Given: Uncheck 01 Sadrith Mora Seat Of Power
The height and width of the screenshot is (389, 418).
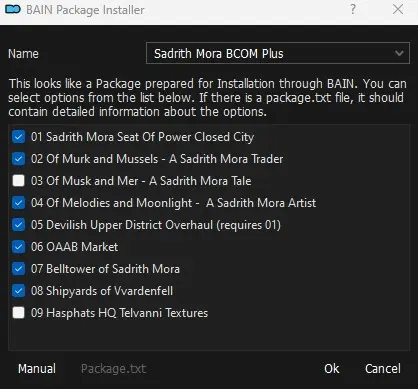Looking at the screenshot, I should [x=18, y=137].
